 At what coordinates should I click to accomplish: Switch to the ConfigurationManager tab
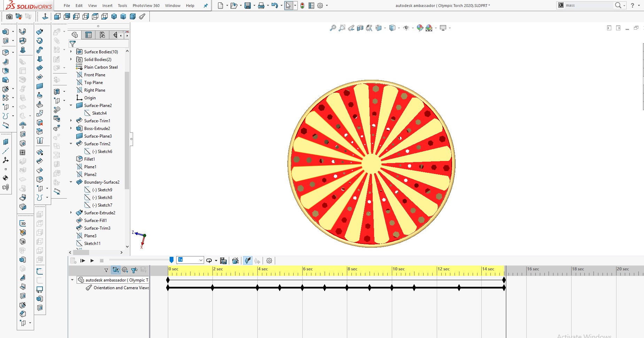tap(102, 35)
